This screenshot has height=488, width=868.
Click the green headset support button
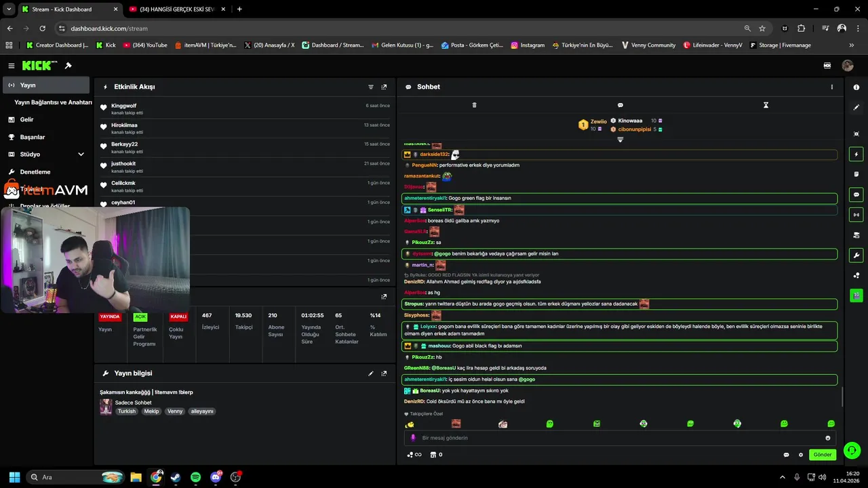click(852, 450)
